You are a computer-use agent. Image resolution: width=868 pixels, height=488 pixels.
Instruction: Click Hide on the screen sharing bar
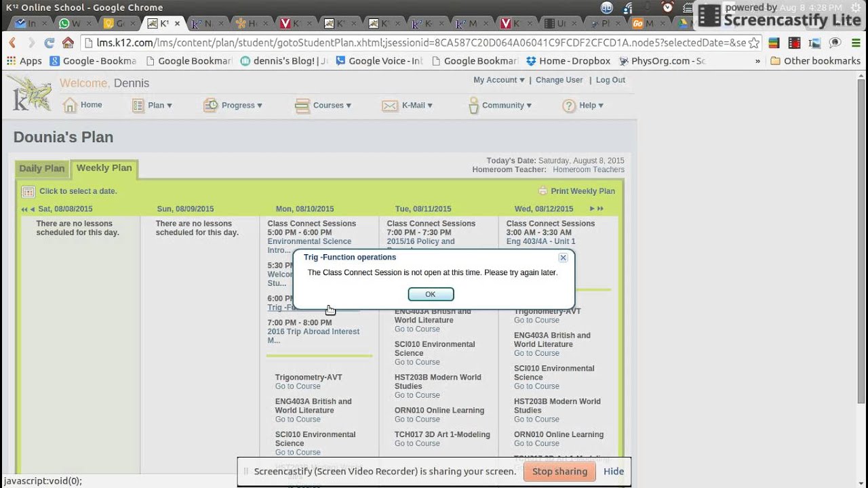click(x=614, y=471)
